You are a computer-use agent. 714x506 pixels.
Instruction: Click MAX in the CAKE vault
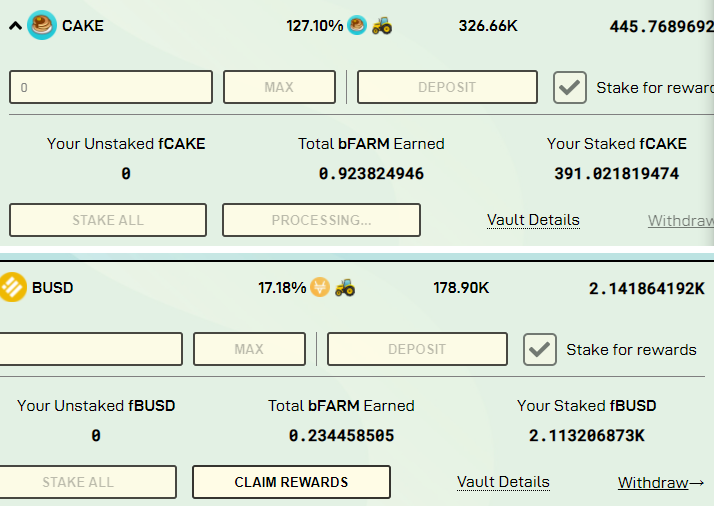click(x=279, y=87)
